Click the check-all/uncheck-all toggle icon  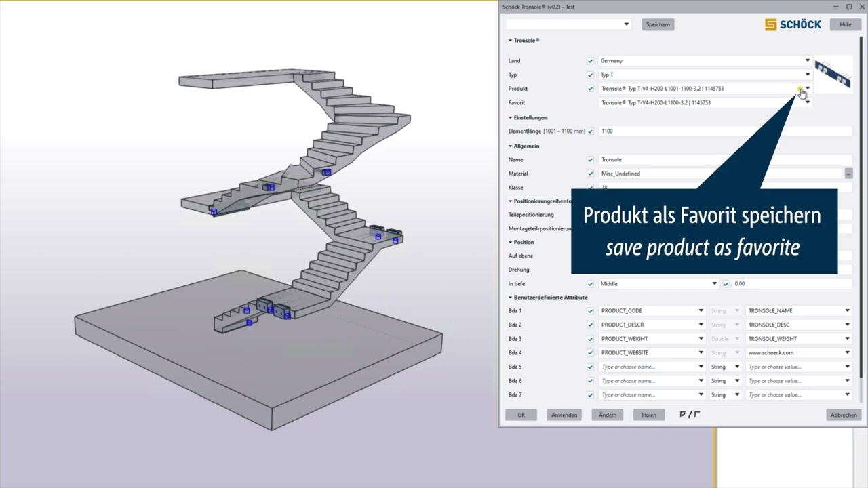tap(689, 415)
